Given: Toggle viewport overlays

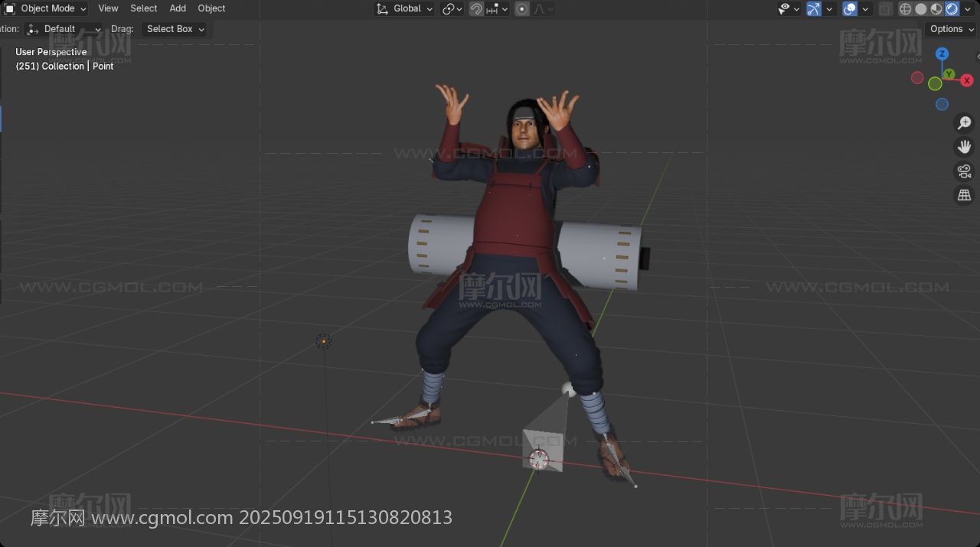Looking at the screenshot, I should 850,8.
